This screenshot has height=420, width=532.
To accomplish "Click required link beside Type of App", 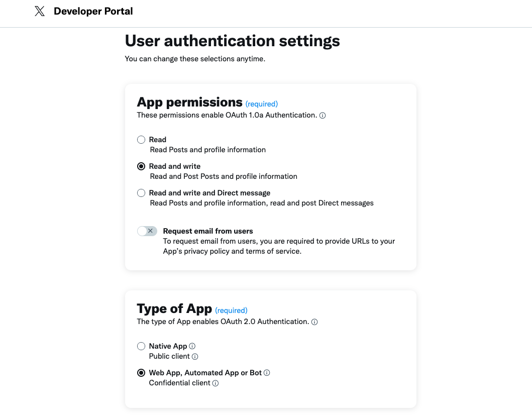I will 231,310.
